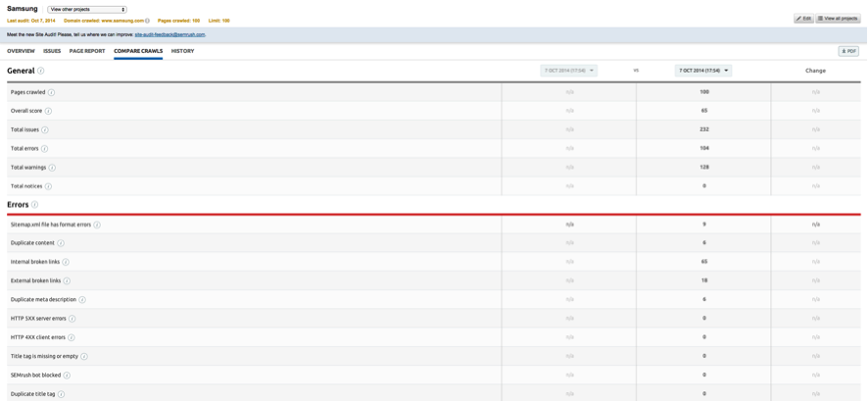Open the Issues tab

[x=52, y=51]
